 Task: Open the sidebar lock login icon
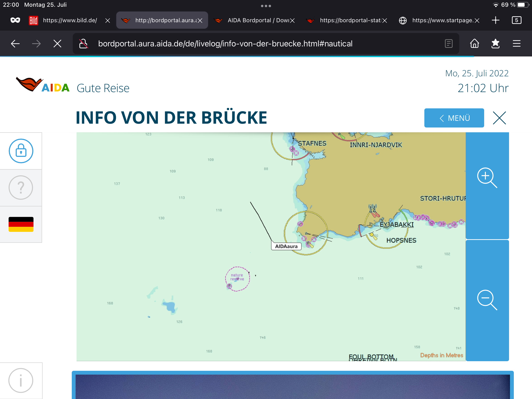[21, 151]
